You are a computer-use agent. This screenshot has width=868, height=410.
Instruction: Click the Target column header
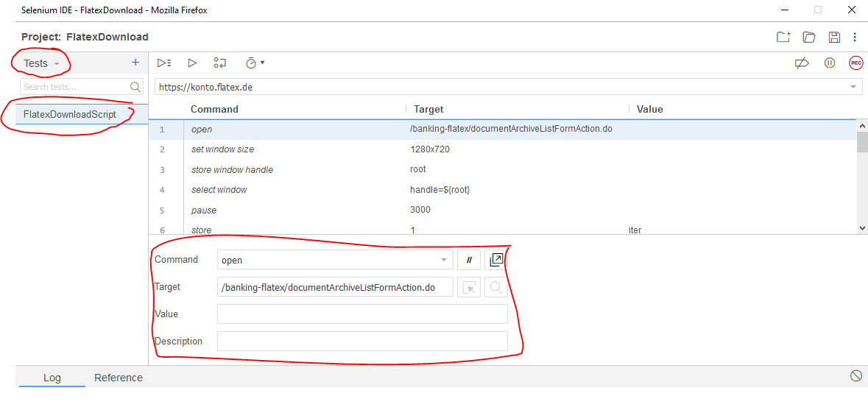click(428, 109)
